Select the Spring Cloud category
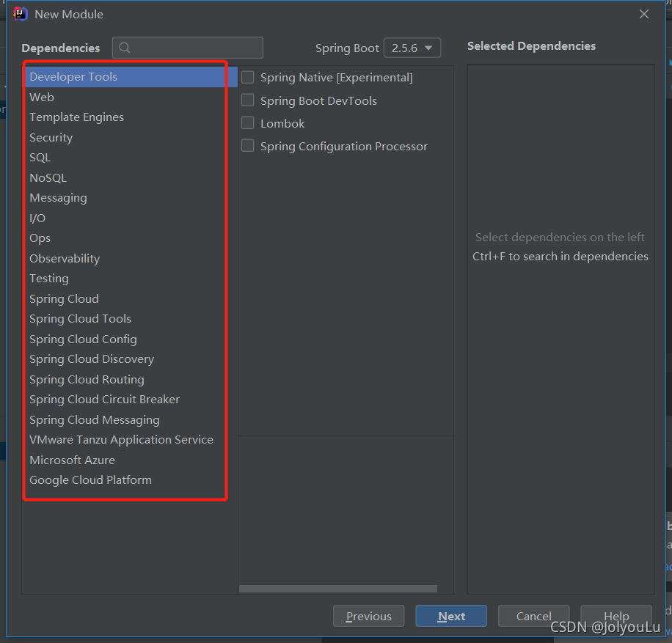This screenshot has height=643, width=672. click(130, 298)
